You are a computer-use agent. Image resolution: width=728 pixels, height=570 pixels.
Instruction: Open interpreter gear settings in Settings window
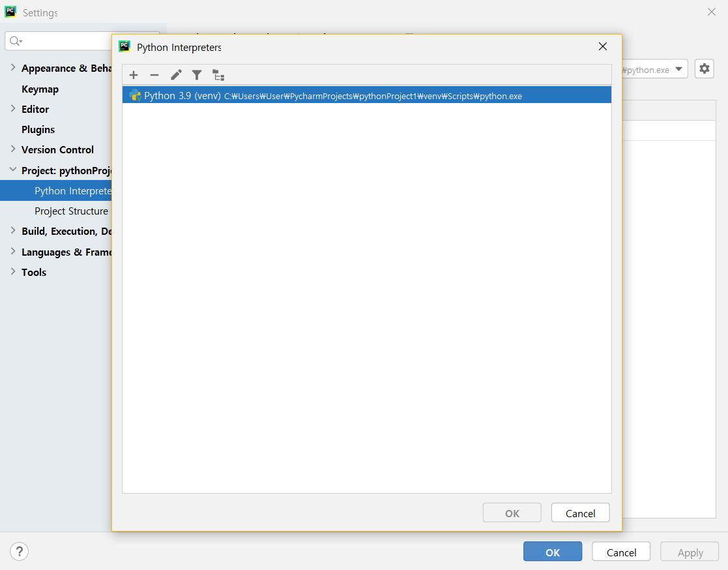click(x=705, y=68)
